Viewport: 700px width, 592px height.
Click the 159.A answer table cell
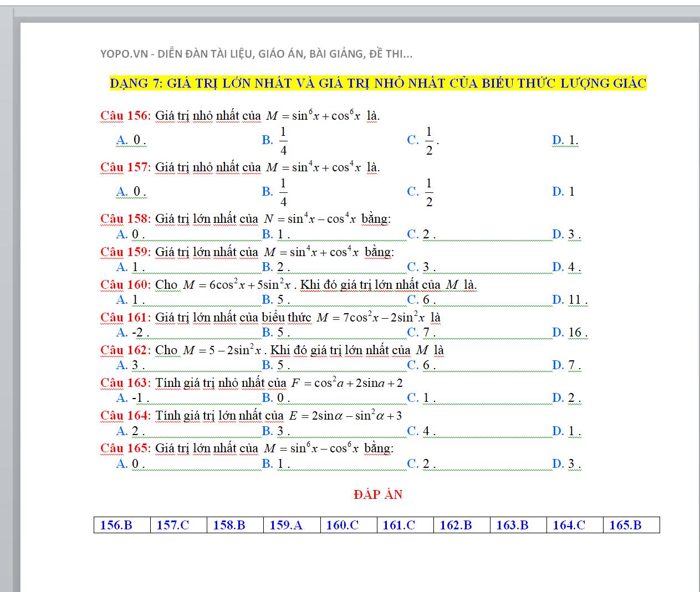[x=292, y=525]
